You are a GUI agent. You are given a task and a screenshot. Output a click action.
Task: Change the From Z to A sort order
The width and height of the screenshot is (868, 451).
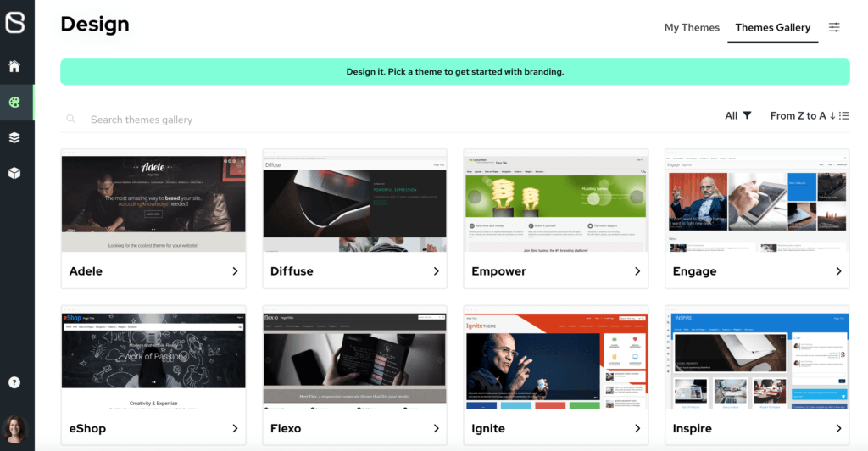click(810, 115)
